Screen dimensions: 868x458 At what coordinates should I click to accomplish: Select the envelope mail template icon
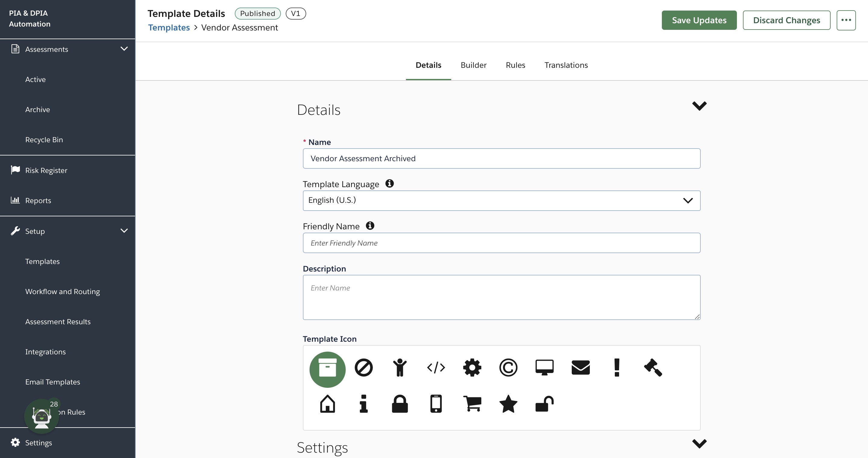[580, 367]
